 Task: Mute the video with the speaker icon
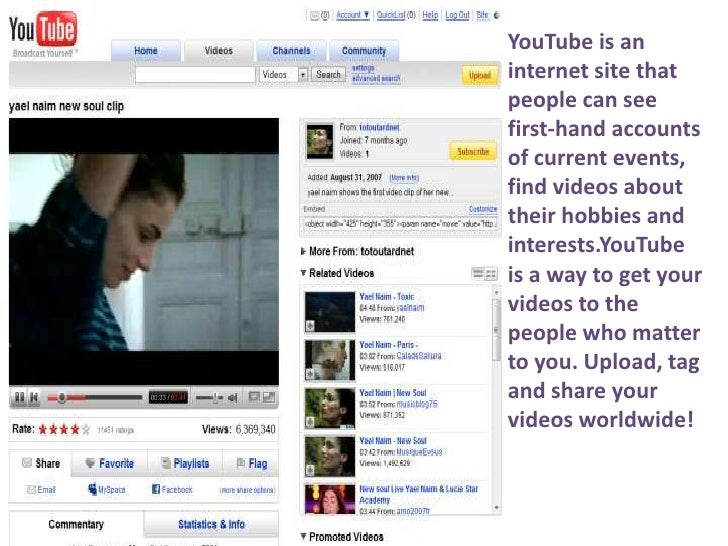click(x=233, y=398)
